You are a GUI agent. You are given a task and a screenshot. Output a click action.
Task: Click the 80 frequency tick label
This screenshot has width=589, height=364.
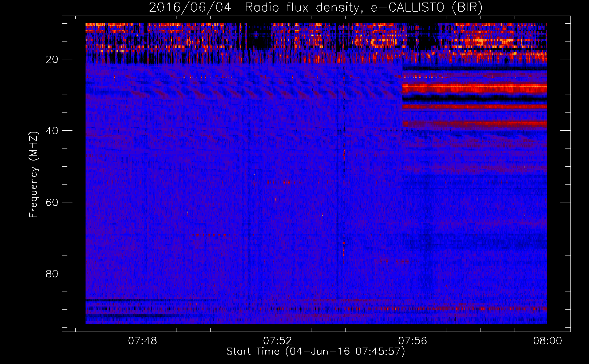click(x=52, y=274)
